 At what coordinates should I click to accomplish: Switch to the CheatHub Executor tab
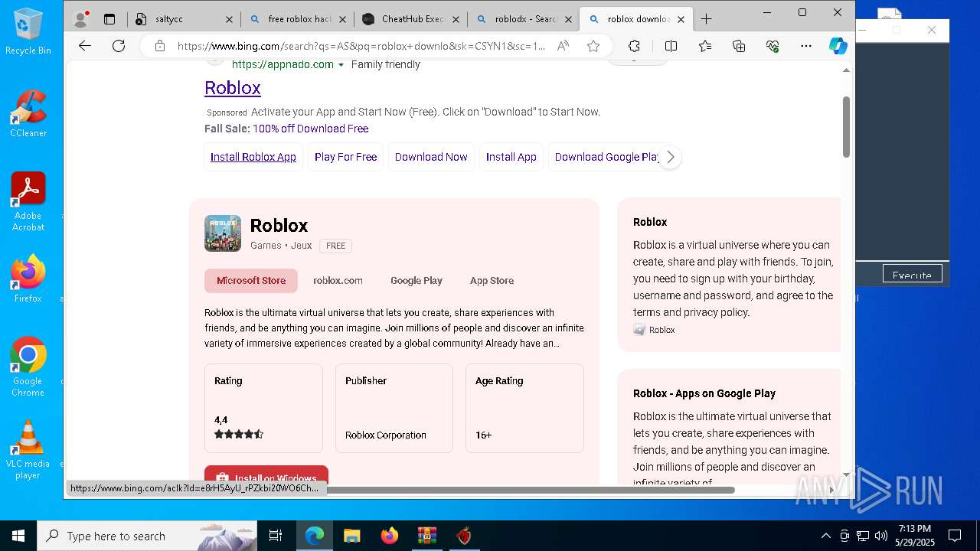(x=411, y=19)
